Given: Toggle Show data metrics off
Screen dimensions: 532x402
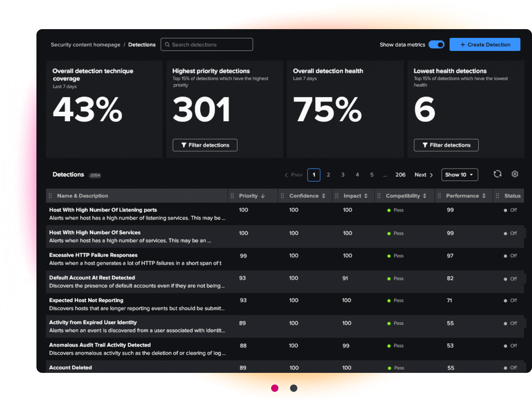Looking at the screenshot, I should coord(436,44).
